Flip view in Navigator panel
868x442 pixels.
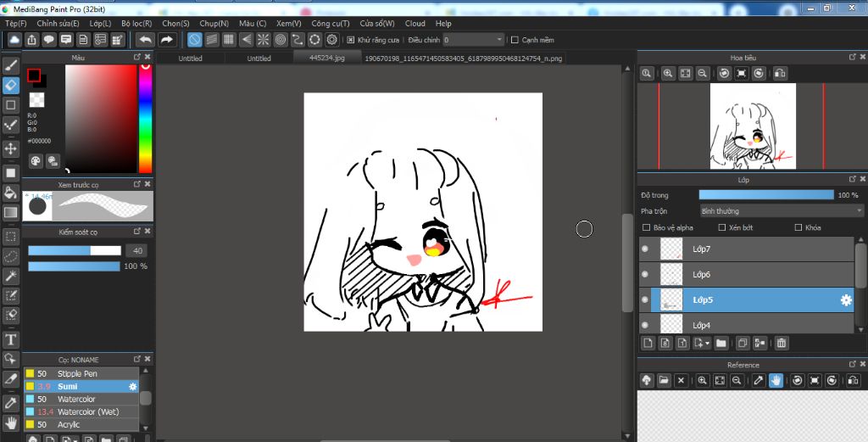coord(780,73)
